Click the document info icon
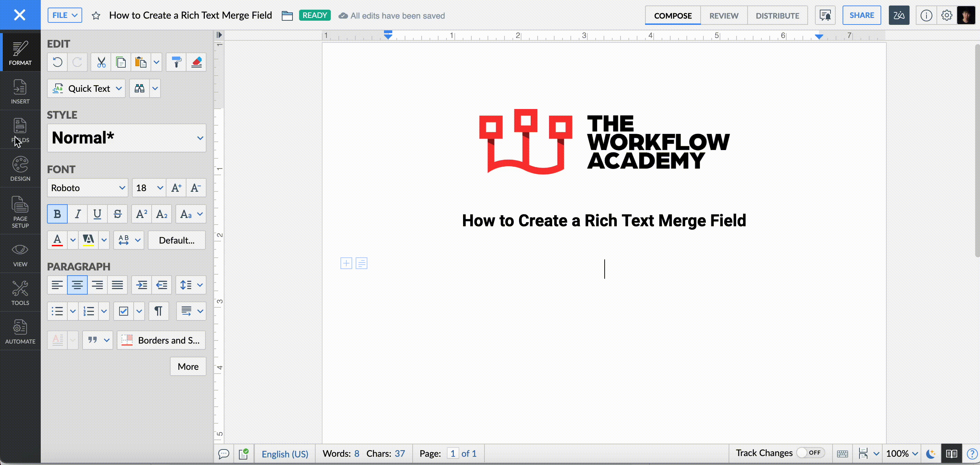The width and height of the screenshot is (980, 465). coord(926,16)
